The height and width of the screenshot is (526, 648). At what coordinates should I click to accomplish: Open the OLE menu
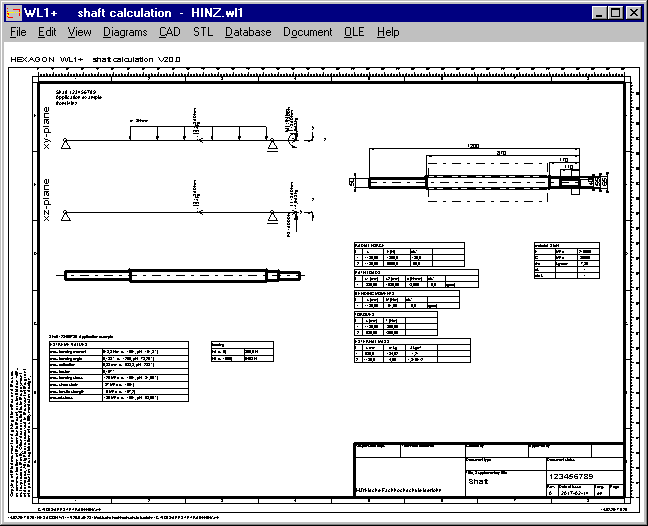pos(354,32)
